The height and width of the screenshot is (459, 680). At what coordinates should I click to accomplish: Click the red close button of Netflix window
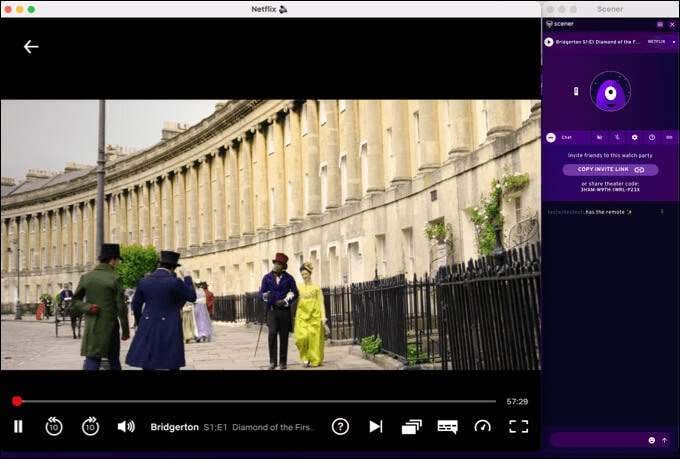click(x=8, y=9)
